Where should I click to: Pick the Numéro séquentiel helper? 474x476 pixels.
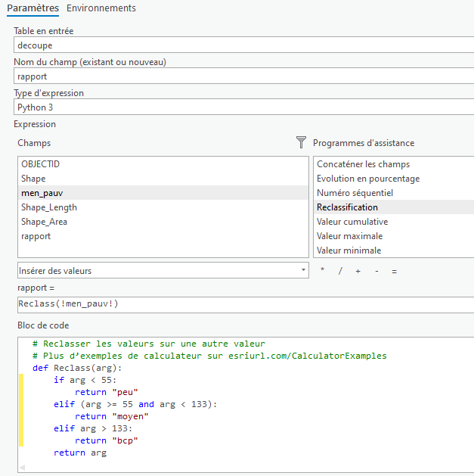(x=355, y=193)
